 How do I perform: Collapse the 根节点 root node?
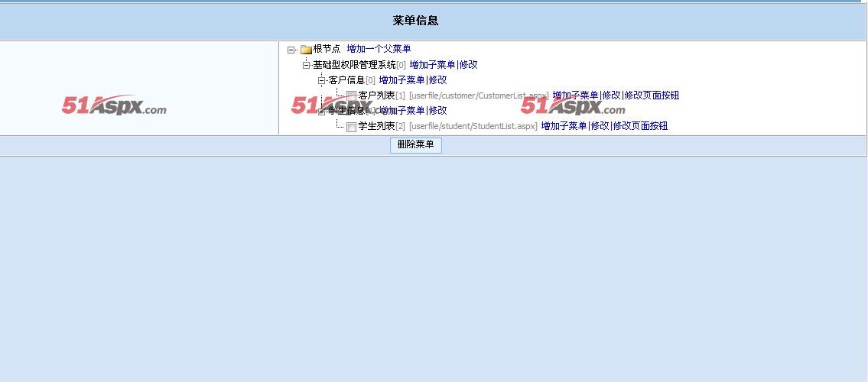point(291,50)
